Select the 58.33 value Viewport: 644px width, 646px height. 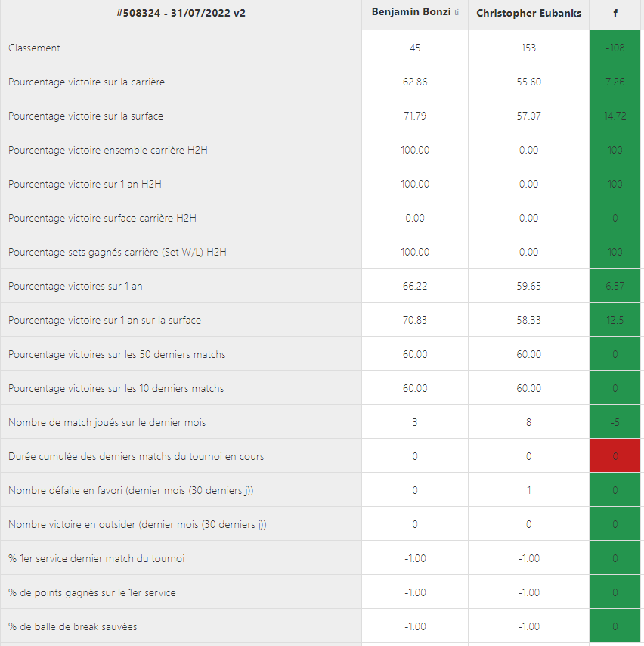click(528, 320)
